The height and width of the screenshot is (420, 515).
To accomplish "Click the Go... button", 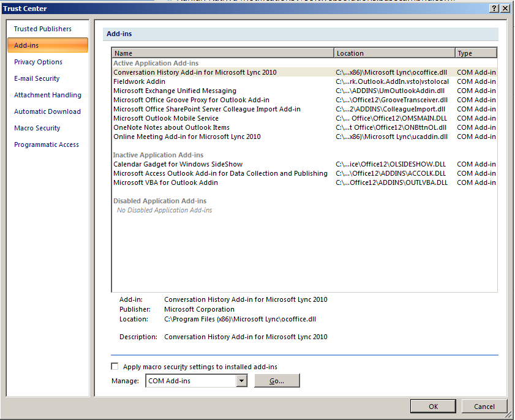I will [277, 381].
